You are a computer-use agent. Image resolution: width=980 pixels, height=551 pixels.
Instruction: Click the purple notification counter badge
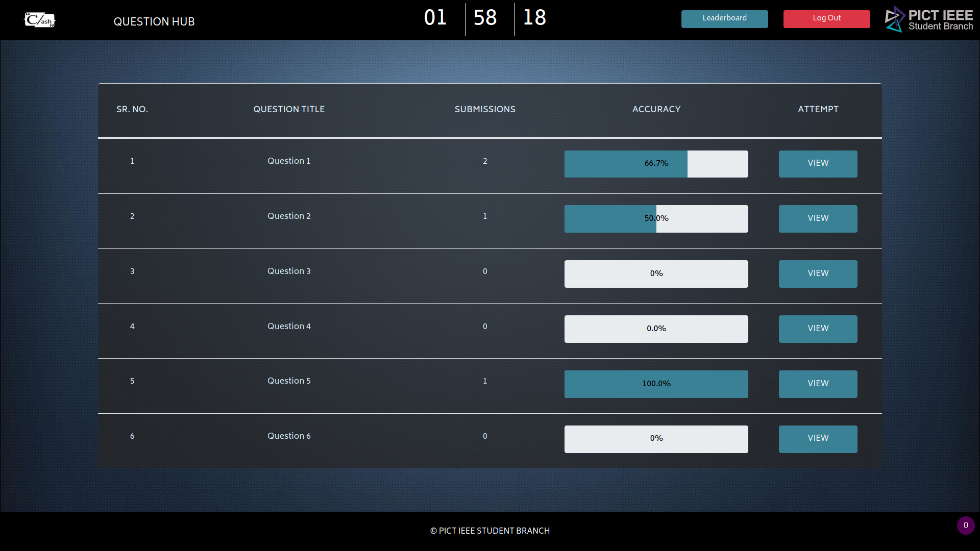tap(965, 525)
